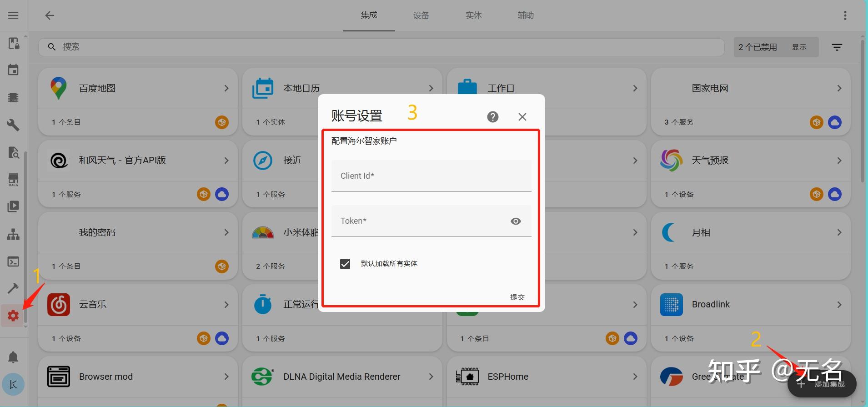The image size is (868, 407).
Task: Click the main page vertical scrollbar
Action: (863, 111)
